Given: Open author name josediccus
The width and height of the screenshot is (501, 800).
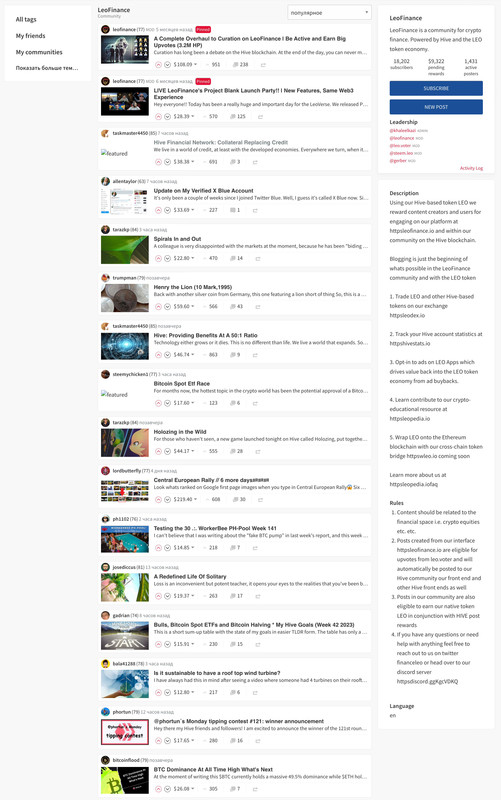Looking at the screenshot, I should click(x=124, y=567).
